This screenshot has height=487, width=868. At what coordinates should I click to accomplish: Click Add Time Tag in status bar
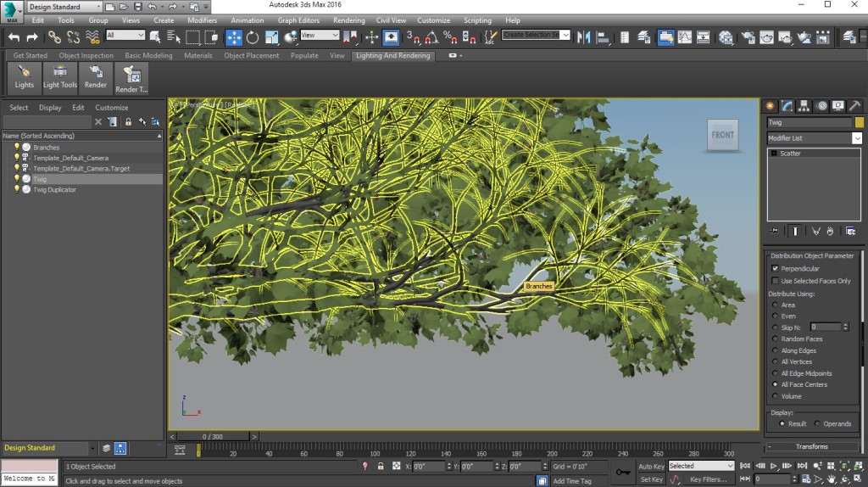click(572, 481)
